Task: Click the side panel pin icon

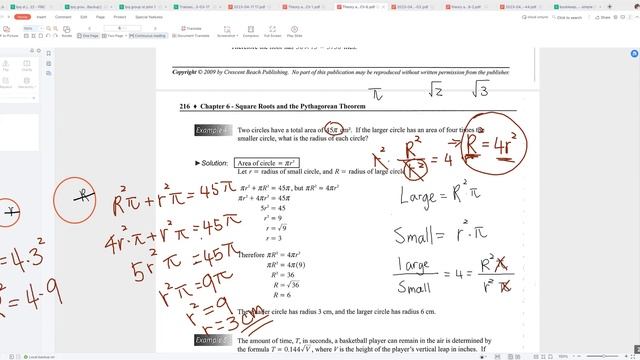Action: 32,51
